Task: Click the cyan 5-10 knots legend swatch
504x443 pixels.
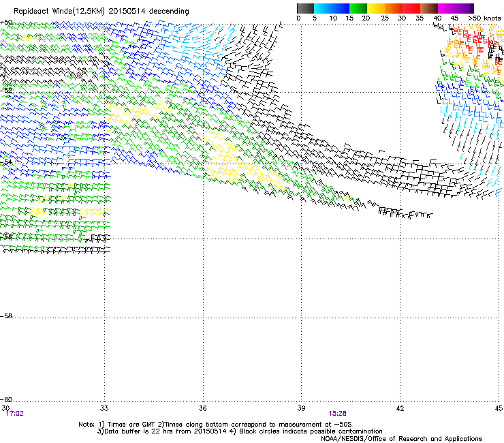Action: coord(323,8)
